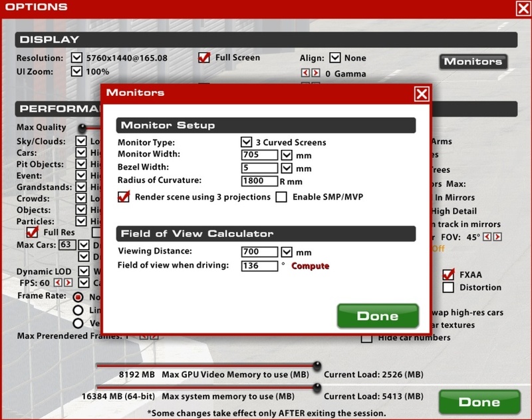Increase Gamma with right arrow
Viewport: 532px width, 420px height.
[x=315, y=73]
